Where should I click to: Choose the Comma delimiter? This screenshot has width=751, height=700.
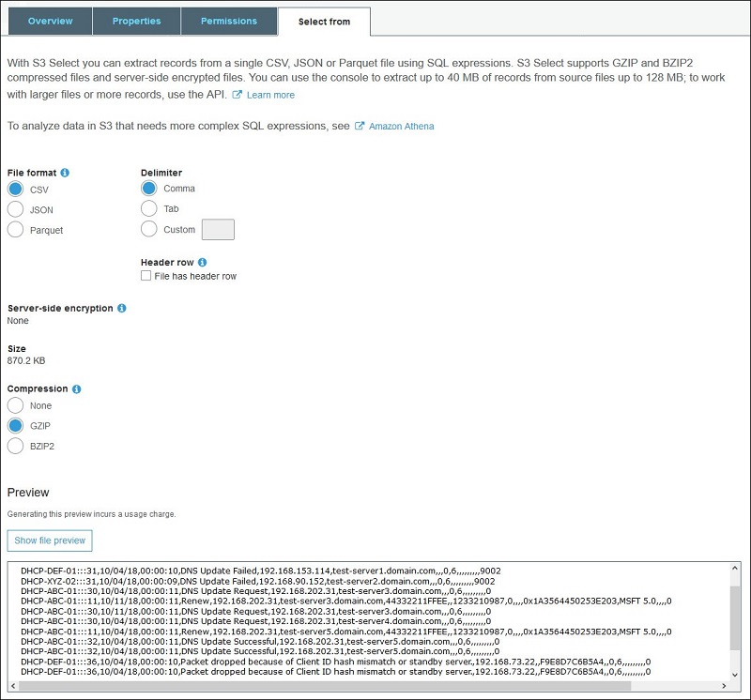[149, 189]
